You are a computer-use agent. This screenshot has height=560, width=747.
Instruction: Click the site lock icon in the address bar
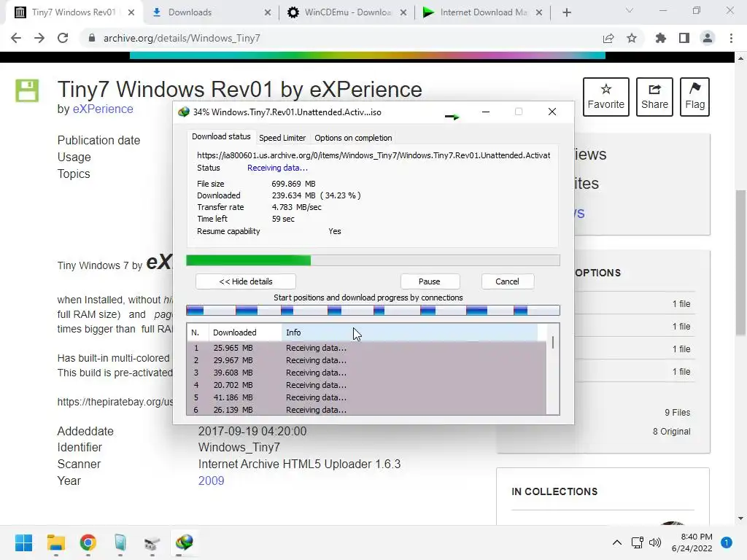92,38
